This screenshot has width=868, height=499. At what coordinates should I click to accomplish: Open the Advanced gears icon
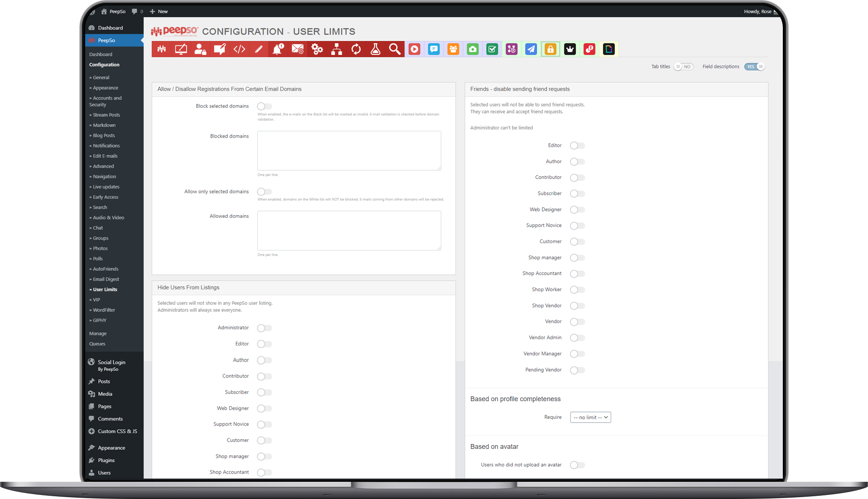317,49
